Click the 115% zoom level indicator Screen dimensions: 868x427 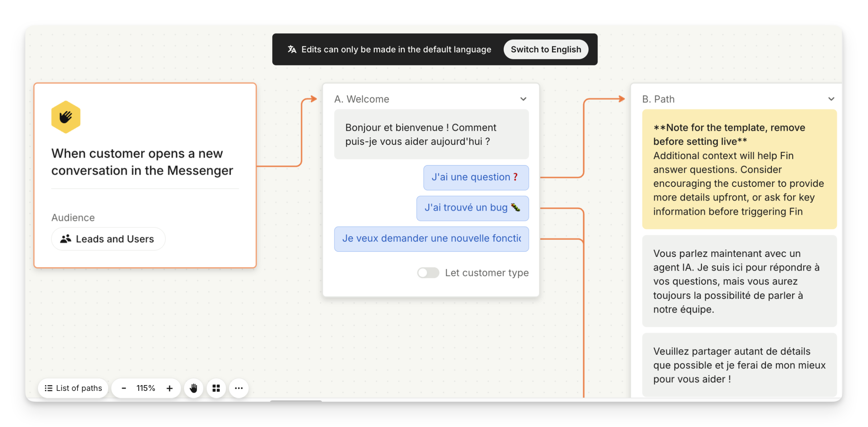[x=146, y=388]
